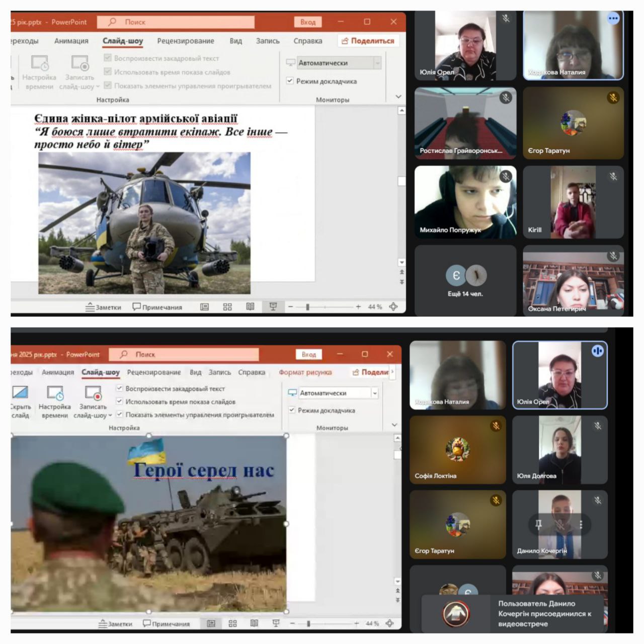Click Вход sign-in button in lower title bar
This screenshot has height=644, width=644.
pyautogui.click(x=308, y=354)
